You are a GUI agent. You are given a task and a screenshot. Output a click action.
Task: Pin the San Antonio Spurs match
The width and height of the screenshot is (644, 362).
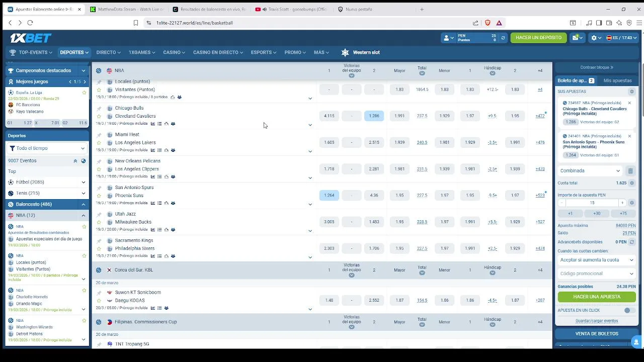pos(99,188)
